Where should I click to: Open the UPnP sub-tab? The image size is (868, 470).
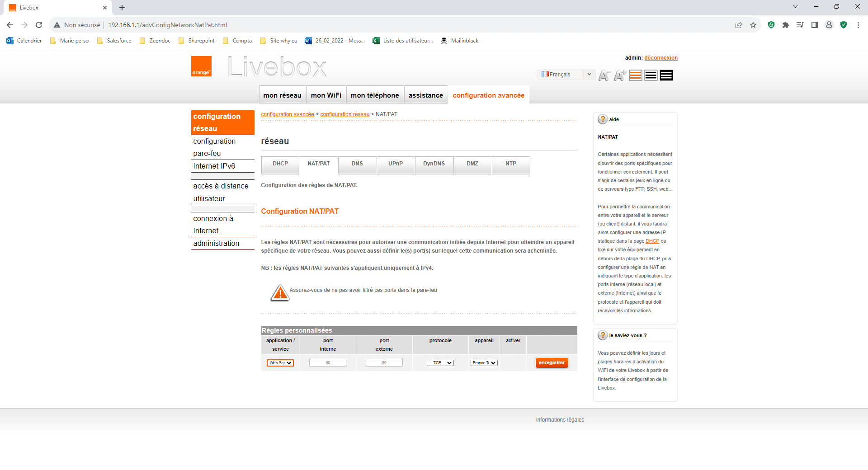396,164
